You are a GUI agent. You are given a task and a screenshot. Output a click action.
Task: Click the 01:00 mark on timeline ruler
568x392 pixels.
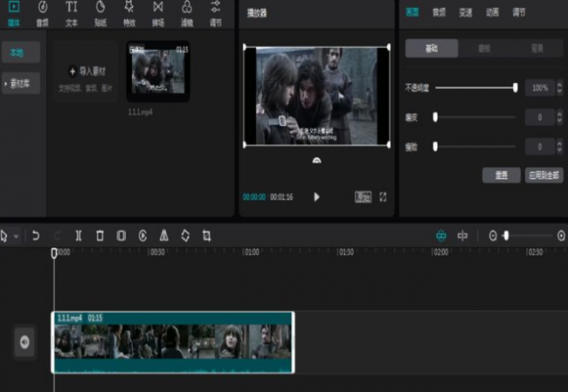(252, 252)
